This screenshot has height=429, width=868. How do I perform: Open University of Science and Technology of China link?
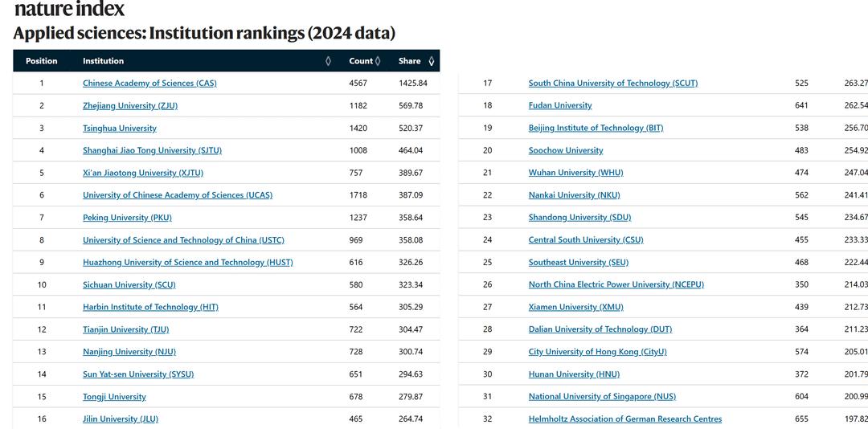pyautogui.click(x=184, y=239)
